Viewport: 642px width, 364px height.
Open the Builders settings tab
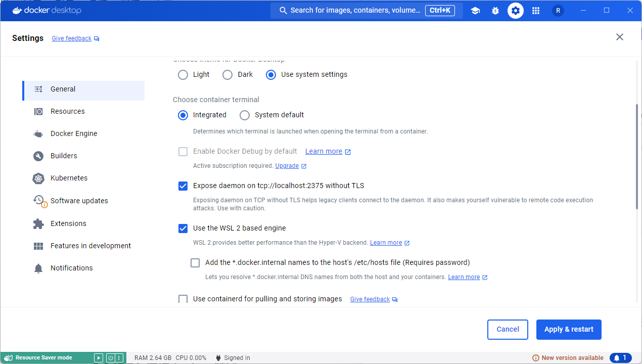pyautogui.click(x=84, y=156)
